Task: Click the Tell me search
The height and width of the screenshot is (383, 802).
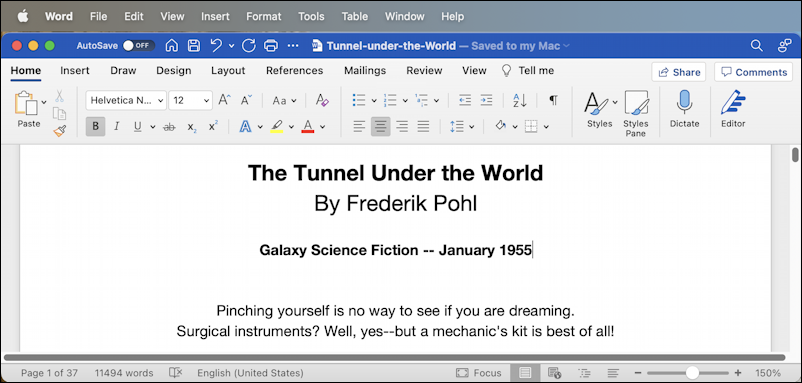Action: (527, 71)
